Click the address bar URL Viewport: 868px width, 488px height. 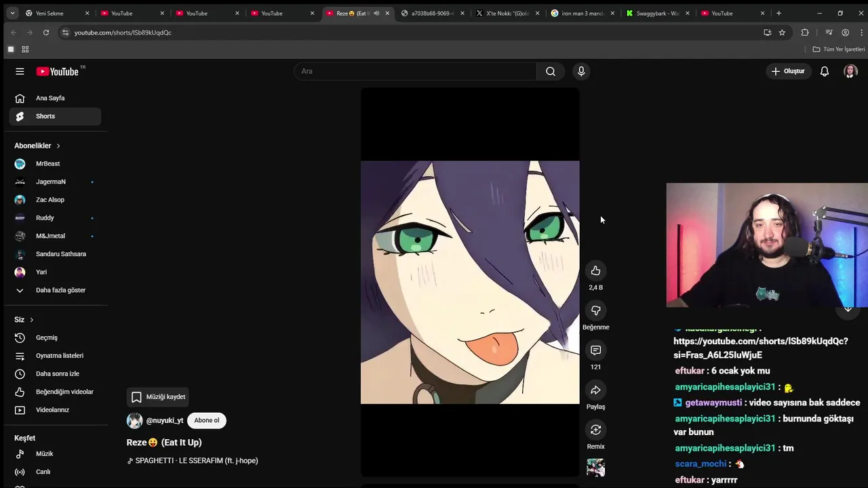tap(123, 33)
